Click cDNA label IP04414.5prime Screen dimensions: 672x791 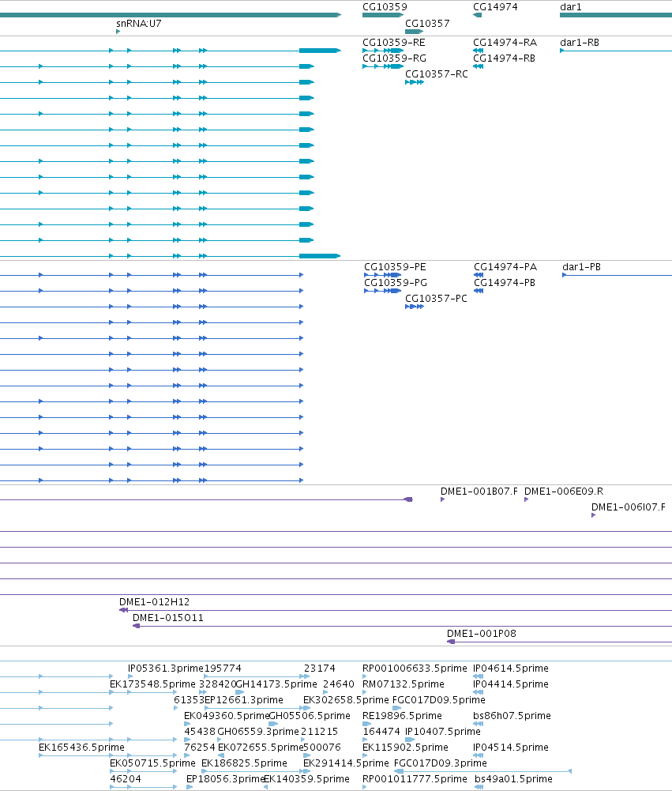(511, 684)
